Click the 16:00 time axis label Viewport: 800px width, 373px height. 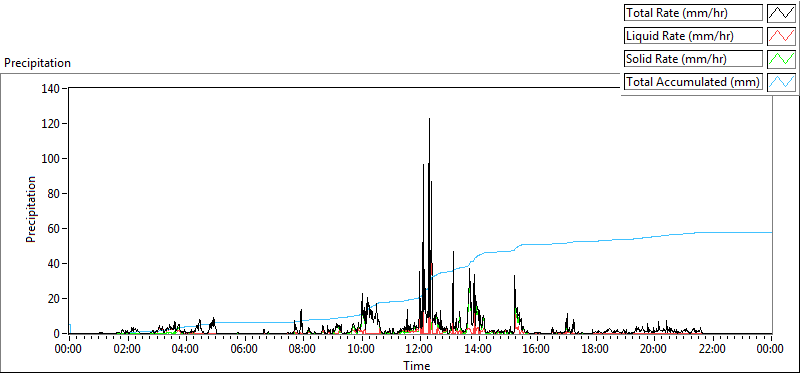click(537, 350)
